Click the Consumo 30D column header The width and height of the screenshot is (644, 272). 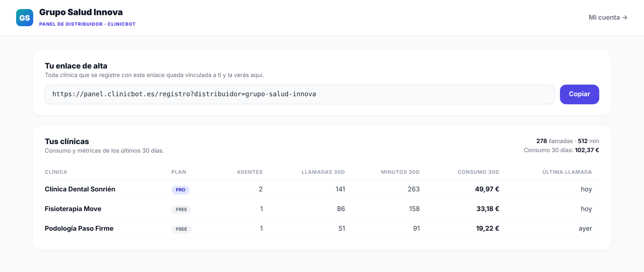point(478,172)
